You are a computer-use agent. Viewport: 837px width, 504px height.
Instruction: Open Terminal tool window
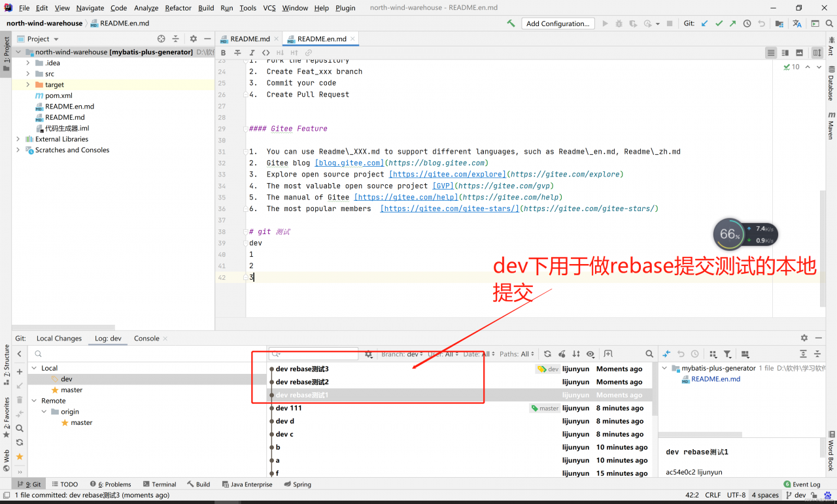(159, 484)
